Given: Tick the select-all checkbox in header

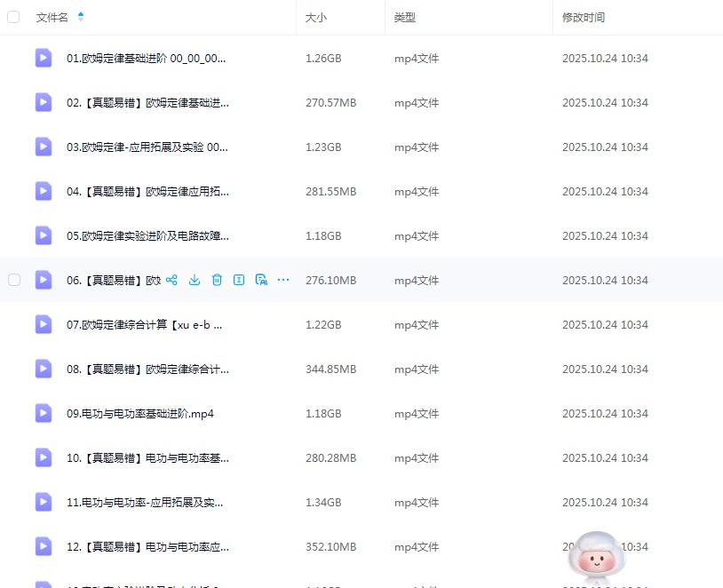Looking at the screenshot, I should [13, 17].
